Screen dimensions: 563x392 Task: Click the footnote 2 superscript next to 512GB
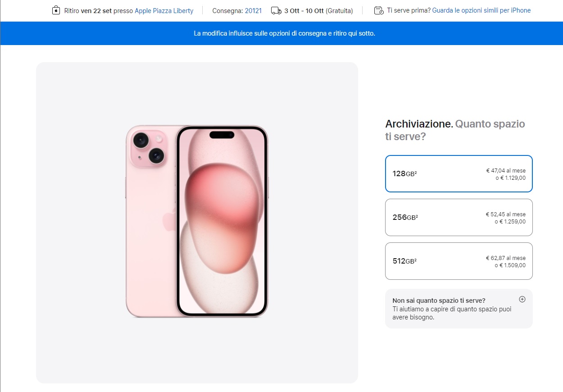[x=415, y=260]
